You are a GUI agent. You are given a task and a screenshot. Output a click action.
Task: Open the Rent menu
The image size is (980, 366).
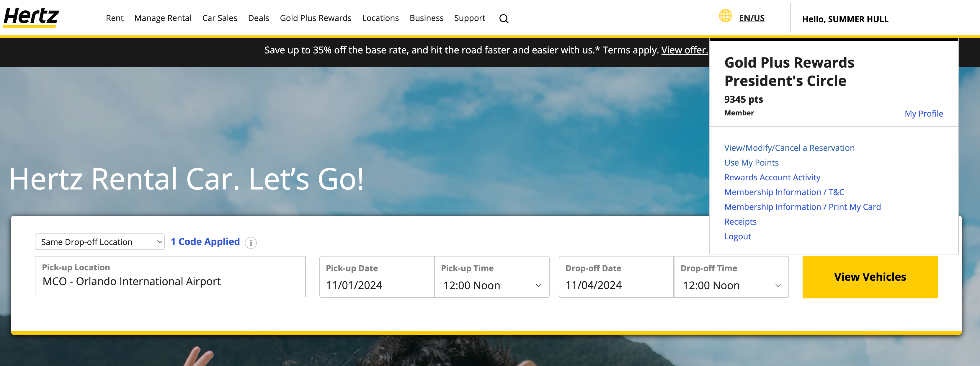115,18
